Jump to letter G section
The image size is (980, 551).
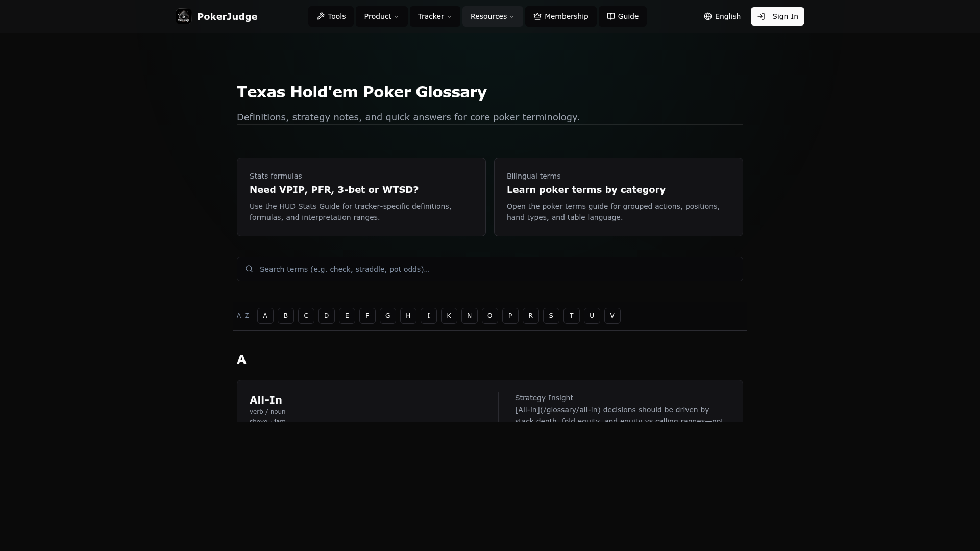[388, 316]
